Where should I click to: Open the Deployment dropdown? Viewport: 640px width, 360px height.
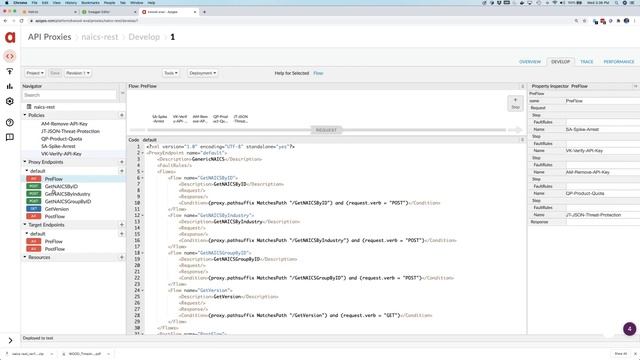[x=202, y=73]
